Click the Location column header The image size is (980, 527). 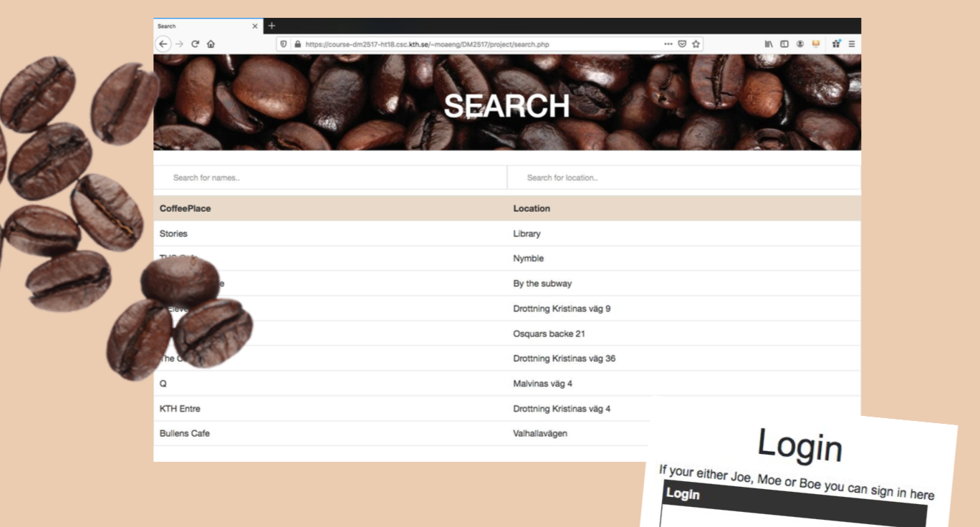[x=532, y=208]
